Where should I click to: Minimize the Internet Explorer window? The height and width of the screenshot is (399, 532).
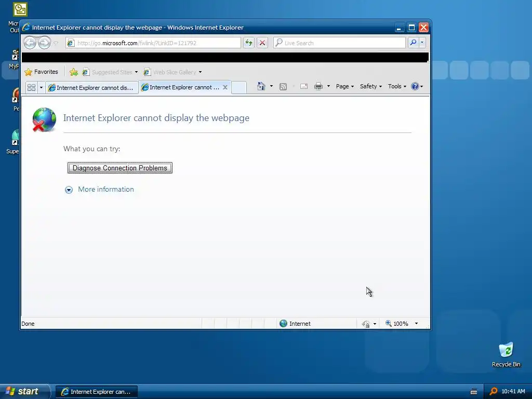(x=399, y=28)
